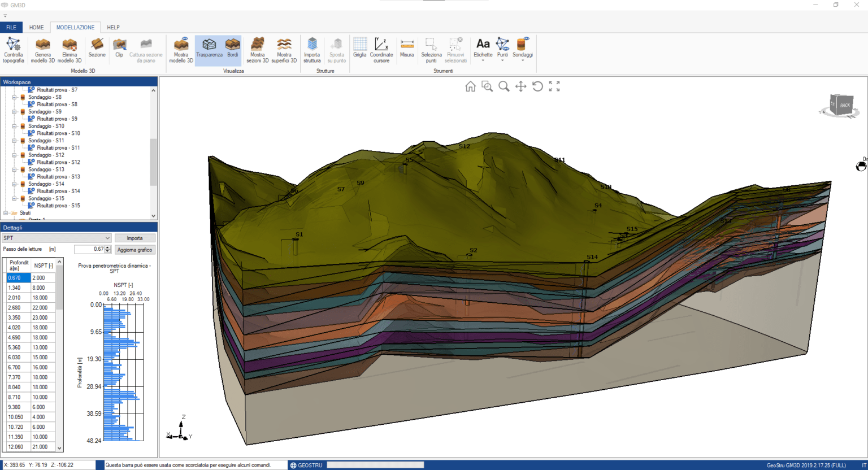Click the Workspace tree vertical scrollbar
This screenshot has height=470, width=868.
pos(153,162)
